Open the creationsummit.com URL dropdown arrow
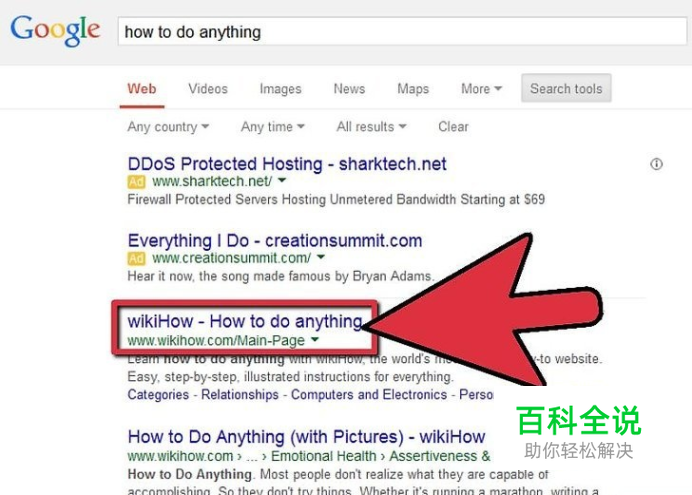The width and height of the screenshot is (692, 495). click(x=321, y=257)
